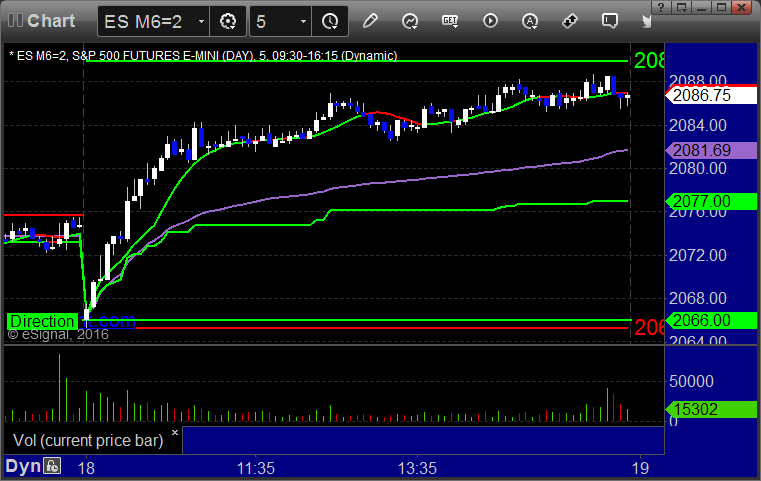Click the green 2066.00 price tag
Viewport: 761px width, 481px height.
(711, 320)
